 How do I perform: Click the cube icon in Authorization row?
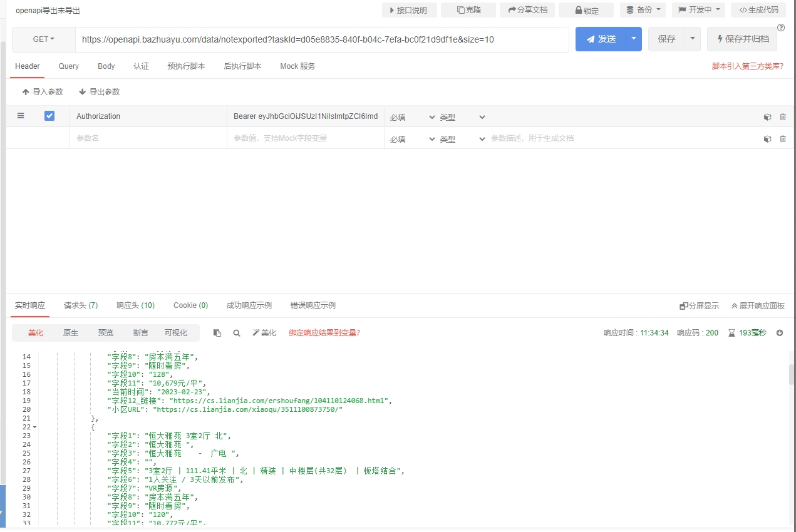coord(767,117)
